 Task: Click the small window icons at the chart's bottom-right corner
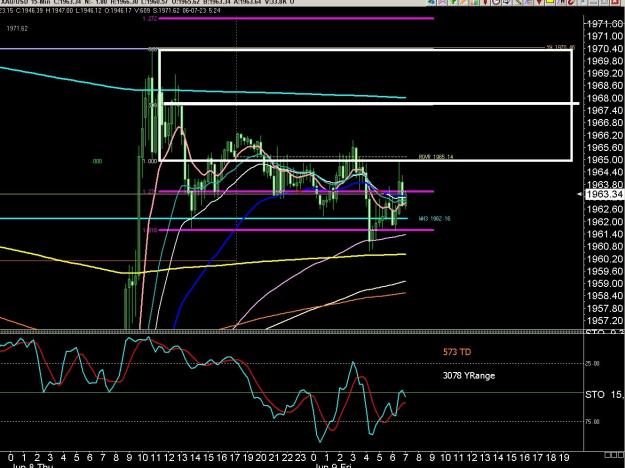[614, 455]
